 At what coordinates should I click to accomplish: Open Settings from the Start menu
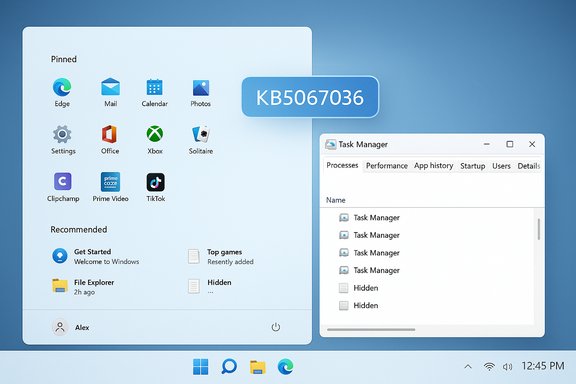63,139
